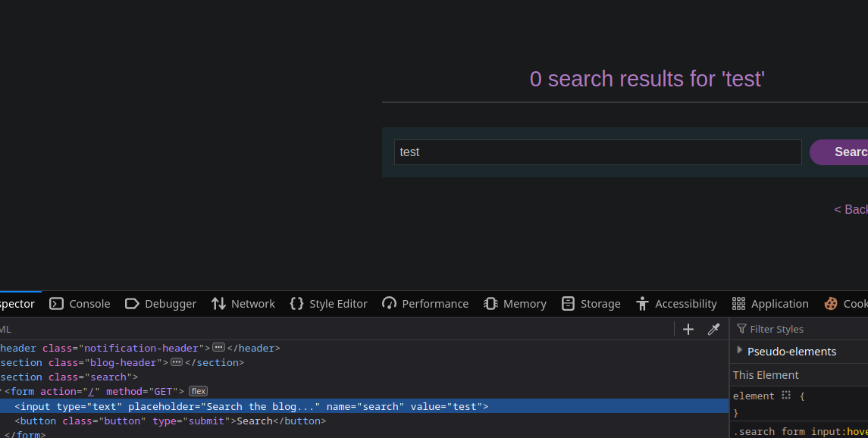
Task: Click the blog search text field containing 'test'
Action: (597, 152)
